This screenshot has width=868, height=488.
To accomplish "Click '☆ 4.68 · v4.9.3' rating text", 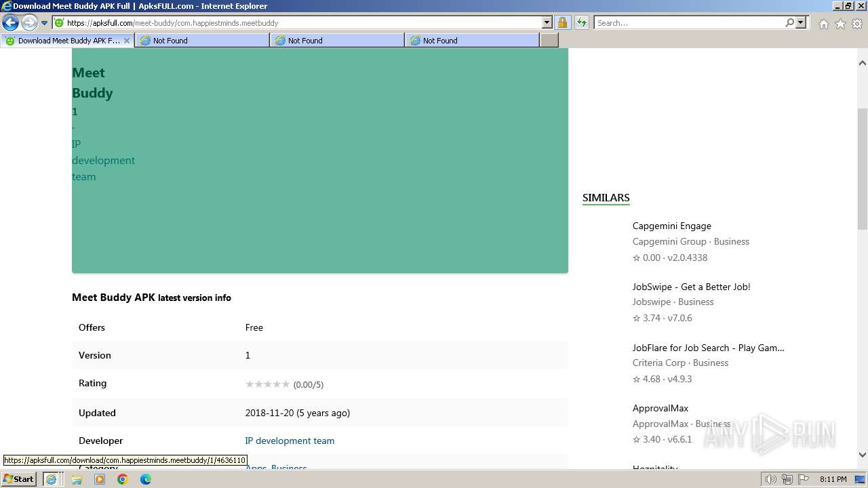I will coord(662,379).
